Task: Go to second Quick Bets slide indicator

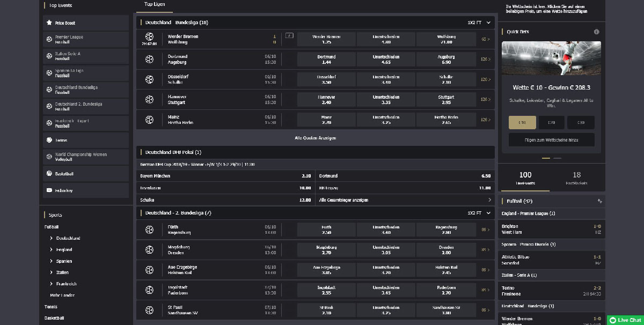Action: click(558, 158)
